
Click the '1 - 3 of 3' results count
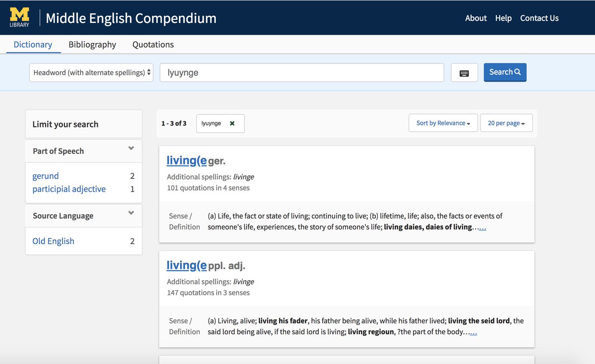point(174,123)
